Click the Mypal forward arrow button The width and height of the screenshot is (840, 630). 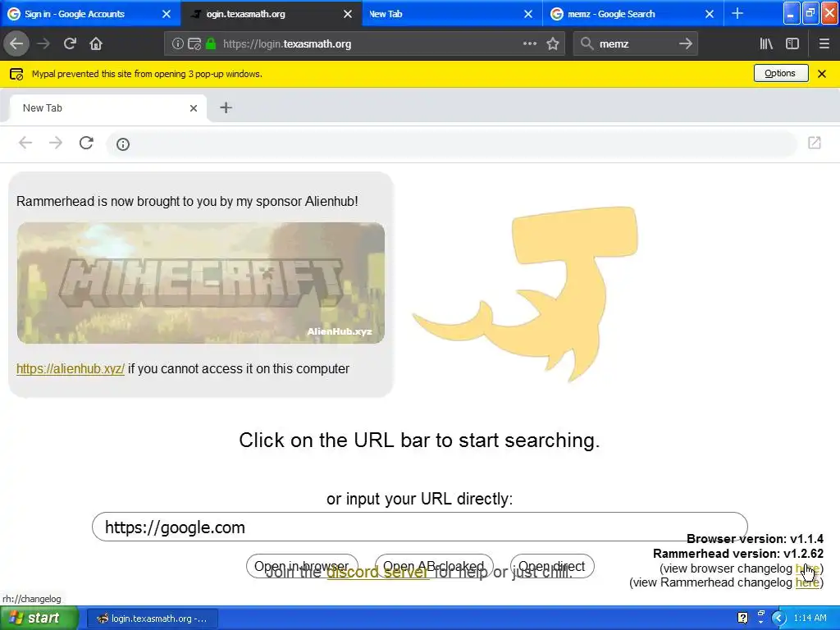tap(43, 44)
